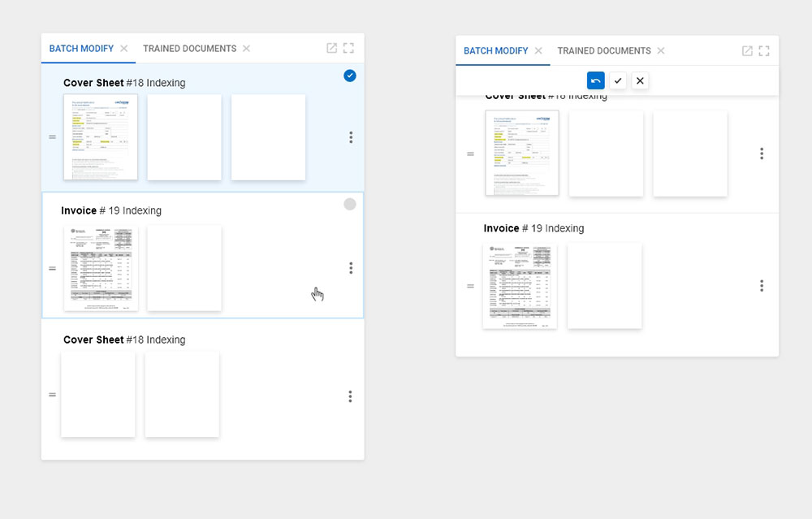Viewport: 812px width, 519px height.
Task: Close the Trained Documents tab in right panel
Action: click(661, 51)
